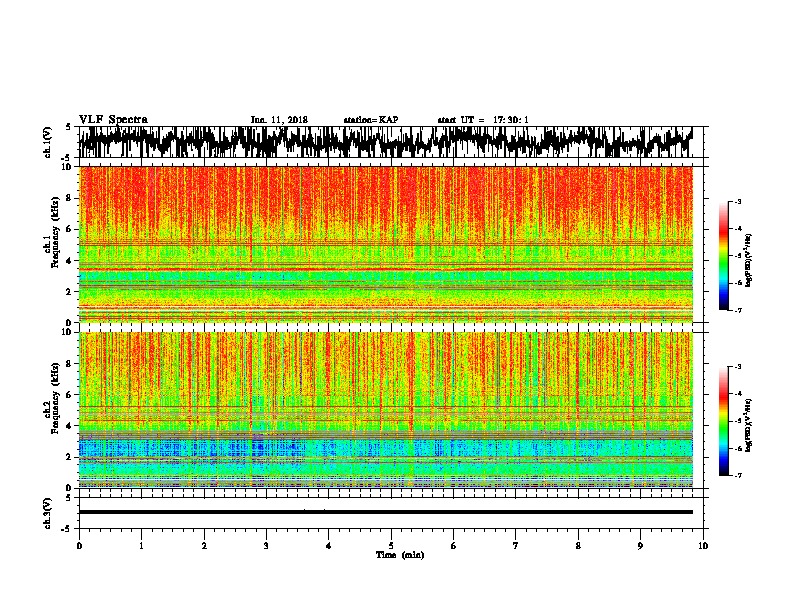Click the ch.2 colorbar log(PSD) label
This screenshot has width=792, height=612.
tap(748, 426)
